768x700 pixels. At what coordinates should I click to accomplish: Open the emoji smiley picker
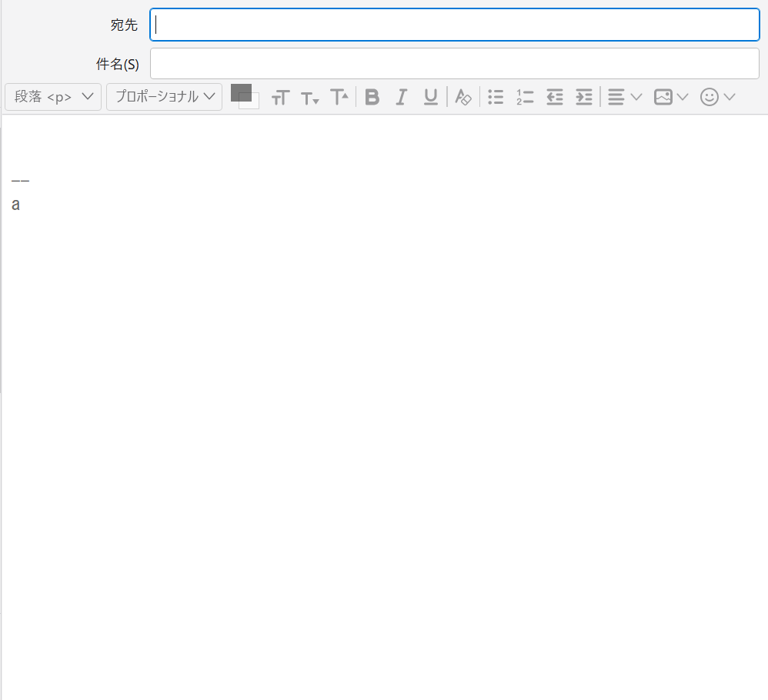[x=717, y=97]
